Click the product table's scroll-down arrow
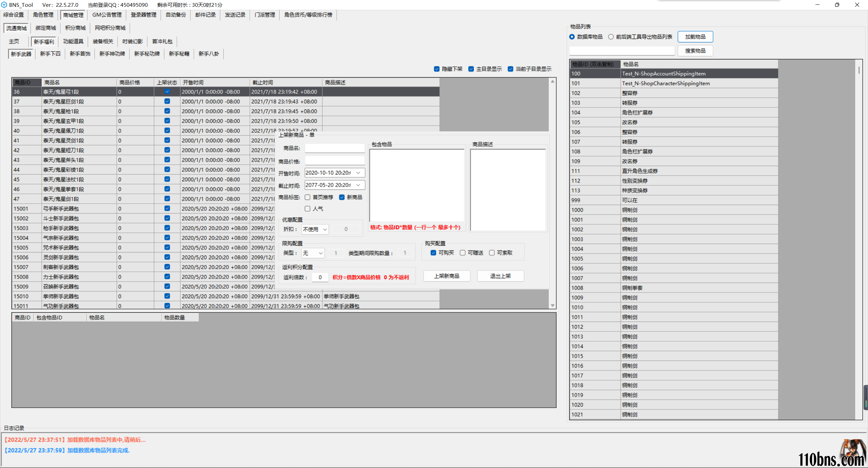 pos(552,305)
